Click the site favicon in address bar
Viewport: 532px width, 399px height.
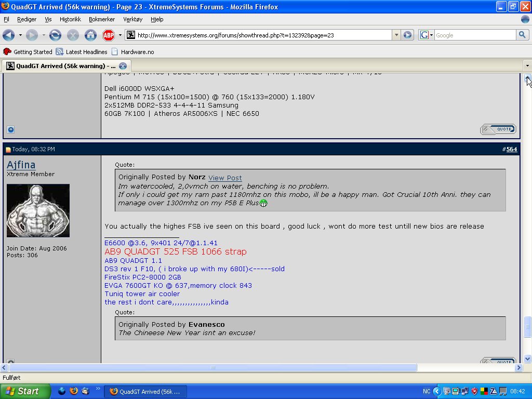coord(131,35)
